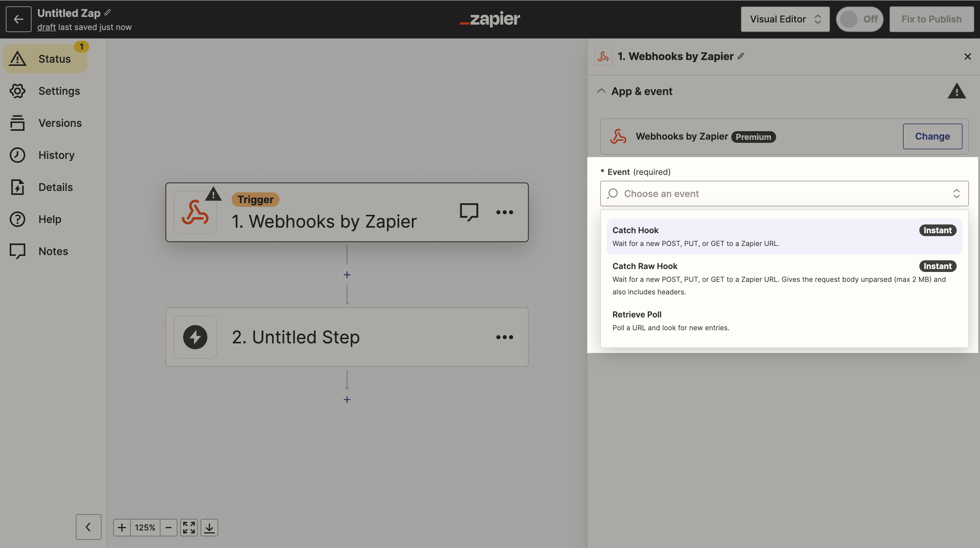Zoom out on the canvas
This screenshot has height=548, width=980.
coord(169,528)
